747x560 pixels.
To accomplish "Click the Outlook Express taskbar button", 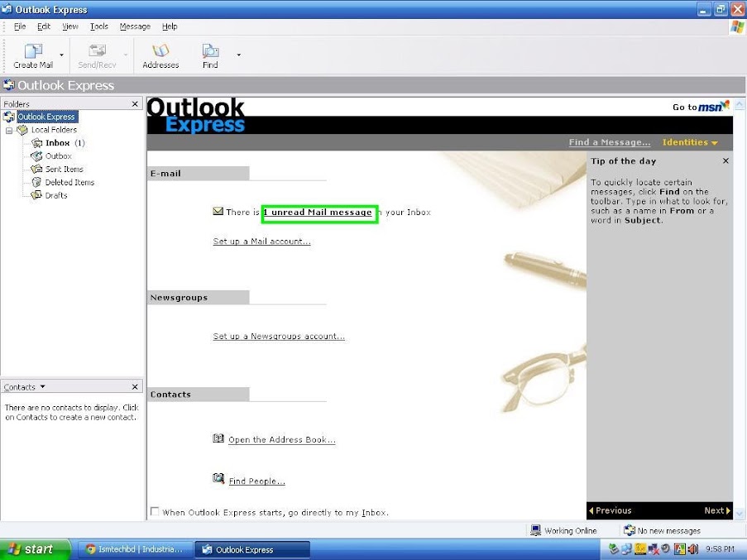I will coord(252,549).
